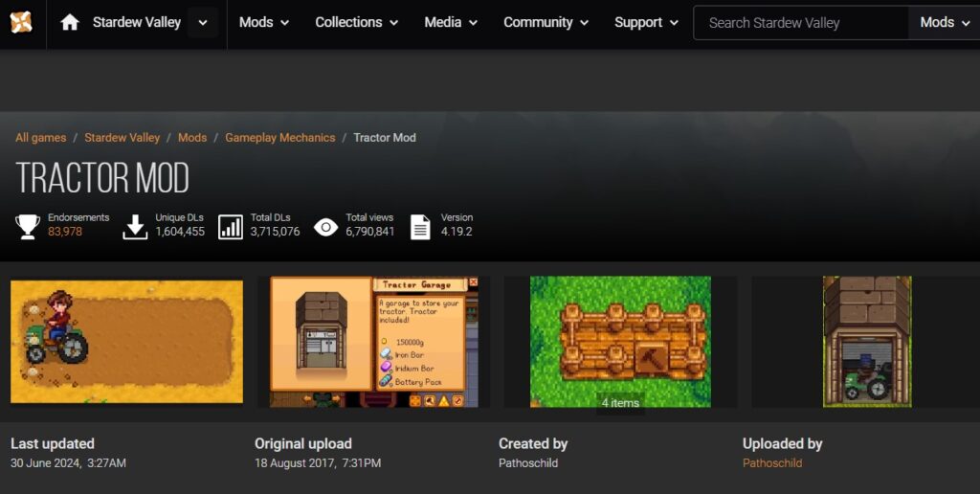Follow the Gameplay Mechanics breadcrumb link
Viewport: 980px width, 494px height.
(x=280, y=138)
